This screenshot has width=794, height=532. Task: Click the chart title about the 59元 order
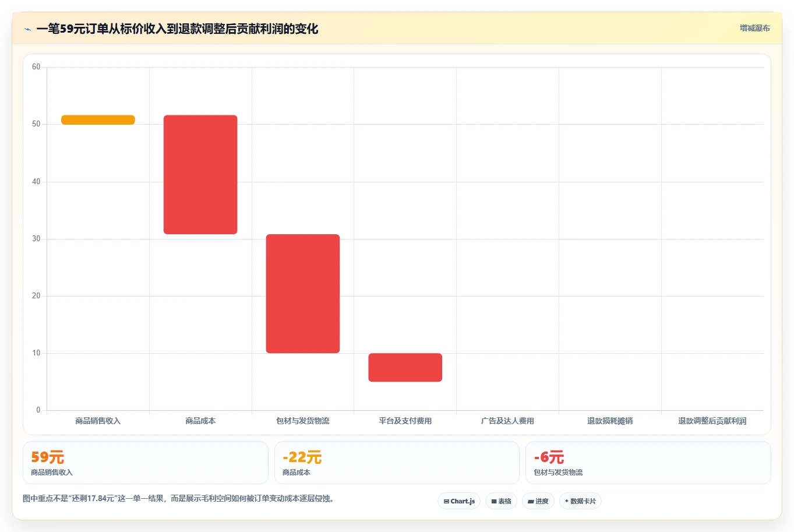177,29
